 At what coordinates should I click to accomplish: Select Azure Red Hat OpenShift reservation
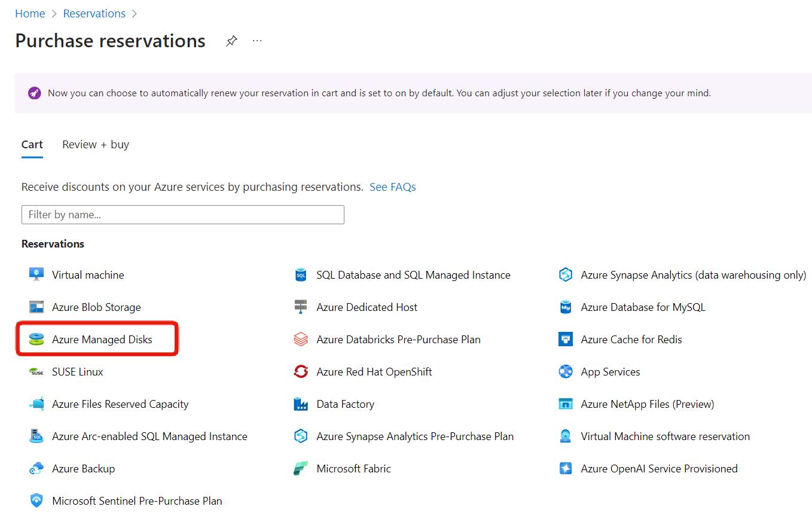click(x=374, y=372)
